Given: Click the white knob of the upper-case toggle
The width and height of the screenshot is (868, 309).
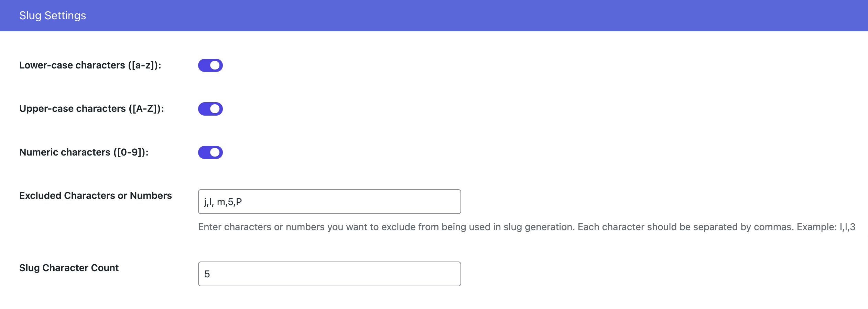Looking at the screenshot, I should tap(215, 109).
